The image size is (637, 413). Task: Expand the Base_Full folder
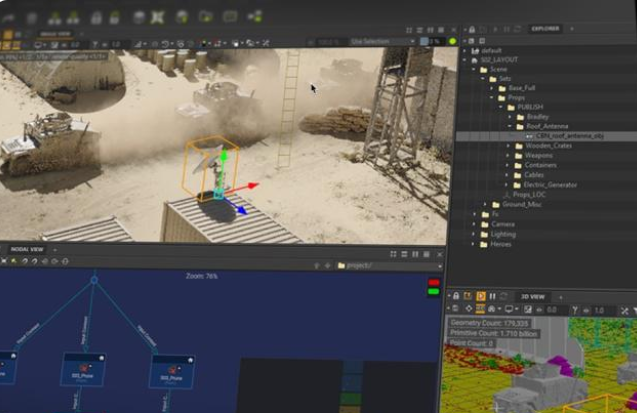tap(492, 88)
